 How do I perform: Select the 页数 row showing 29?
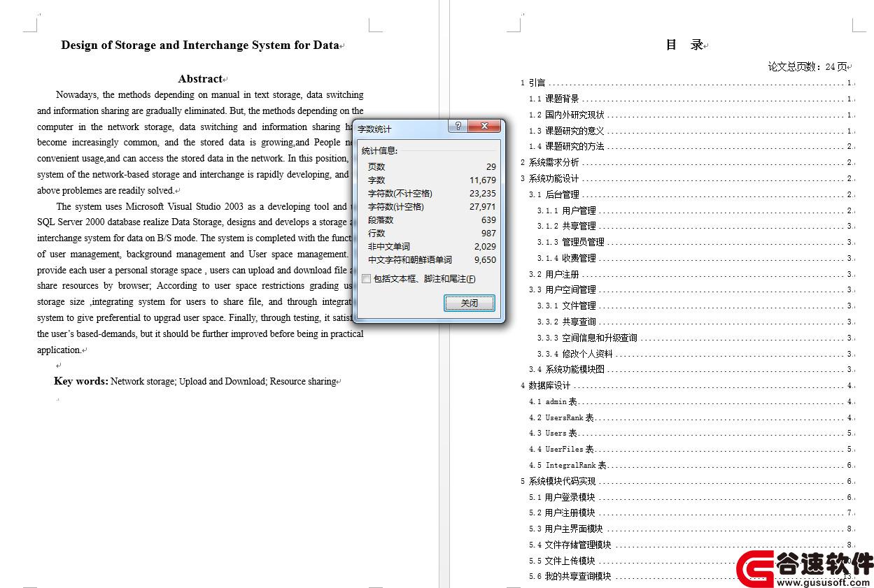tap(432, 167)
